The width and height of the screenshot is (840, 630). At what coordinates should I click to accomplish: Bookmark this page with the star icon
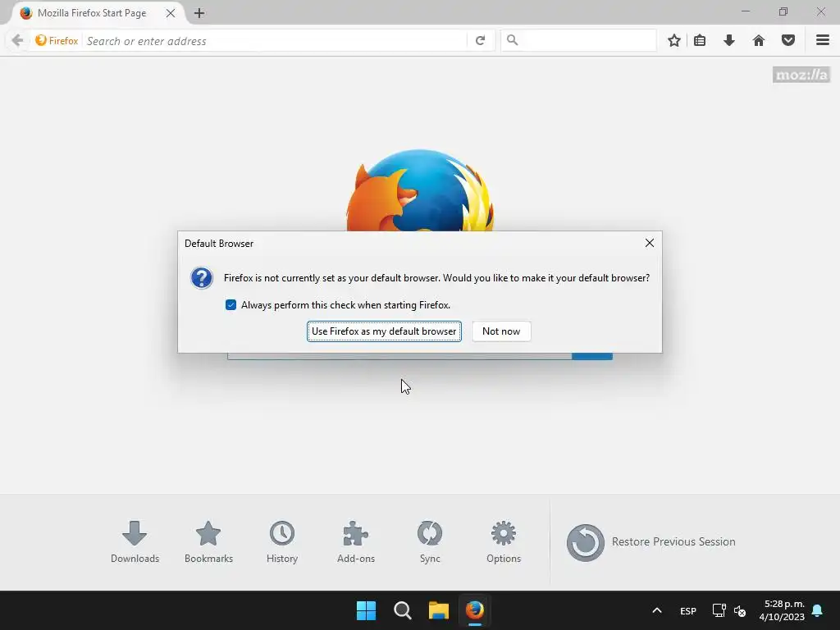point(674,40)
